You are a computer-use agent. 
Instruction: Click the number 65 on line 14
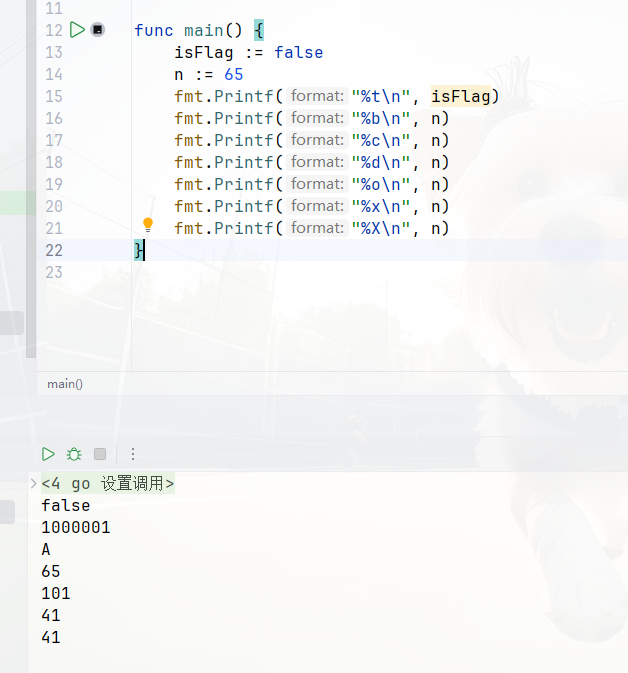(x=234, y=75)
